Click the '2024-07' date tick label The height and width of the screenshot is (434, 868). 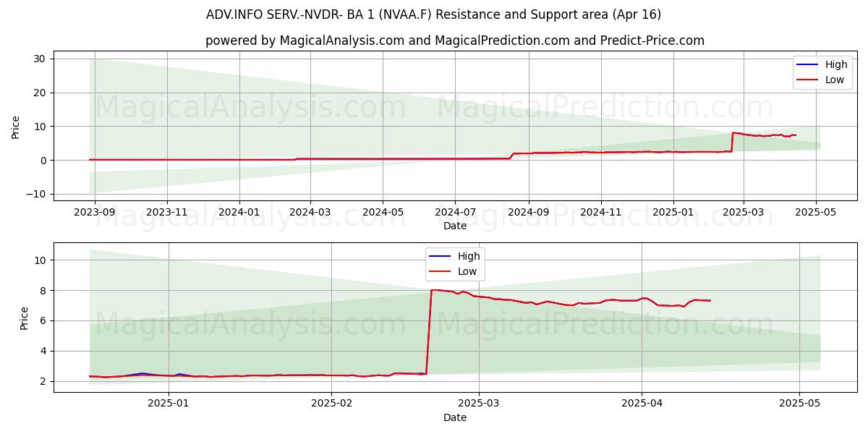pyautogui.click(x=454, y=212)
